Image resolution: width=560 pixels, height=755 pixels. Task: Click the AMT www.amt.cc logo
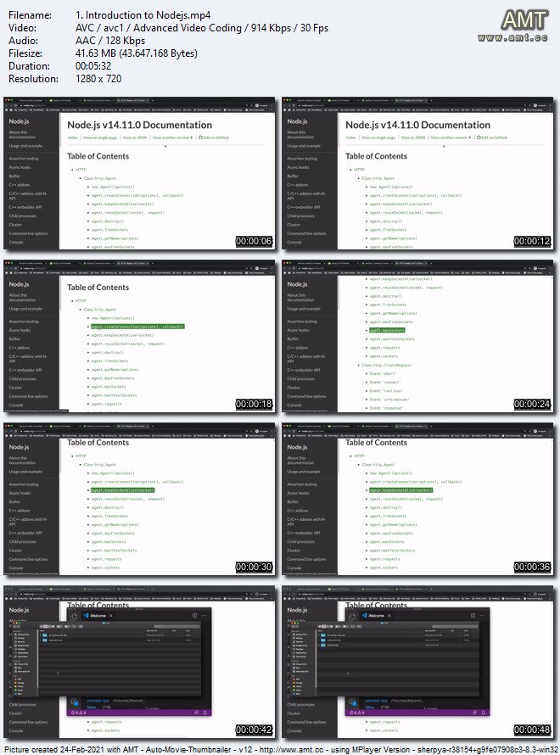(x=512, y=25)
